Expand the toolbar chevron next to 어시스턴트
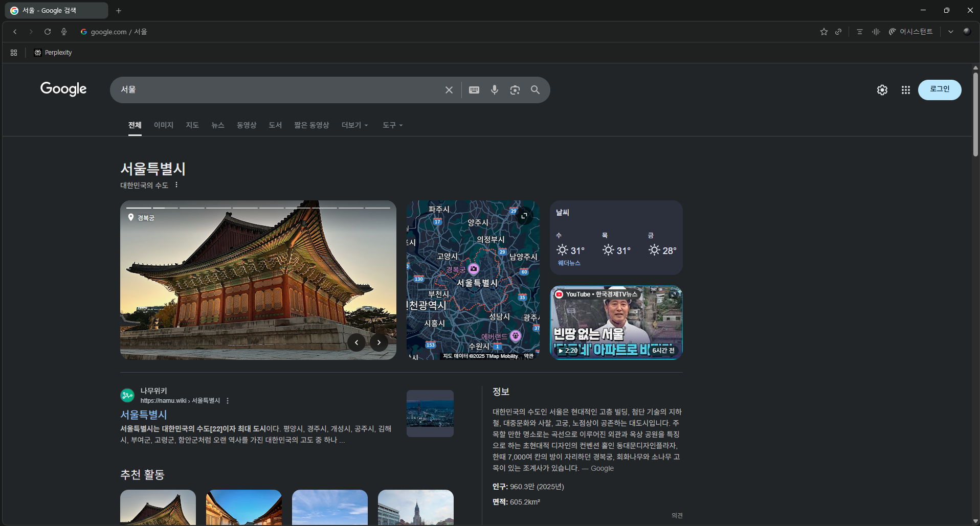Image resolution: width=980 pixels, height=526 pixels. 951,32
